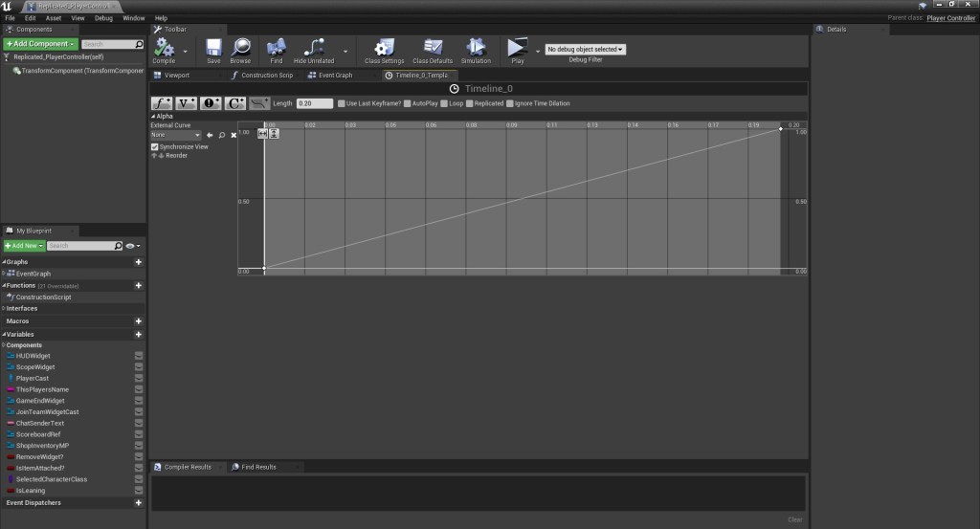Open Class Settings from the toolbar

click(384, 49)
